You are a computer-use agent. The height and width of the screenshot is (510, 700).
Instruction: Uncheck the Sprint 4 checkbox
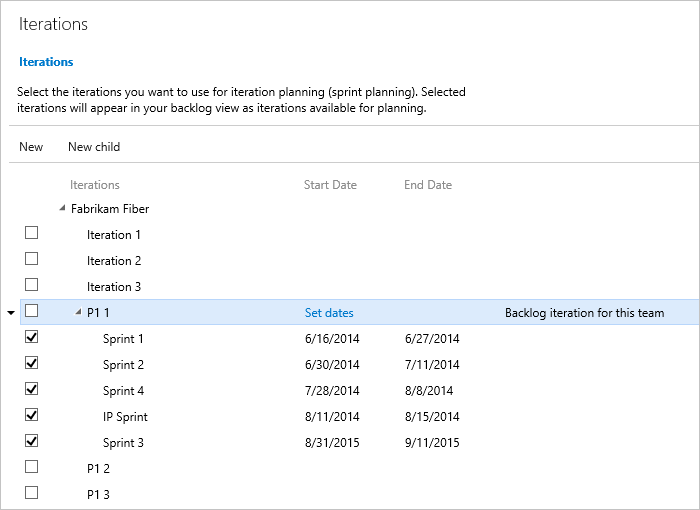point(32,389)
